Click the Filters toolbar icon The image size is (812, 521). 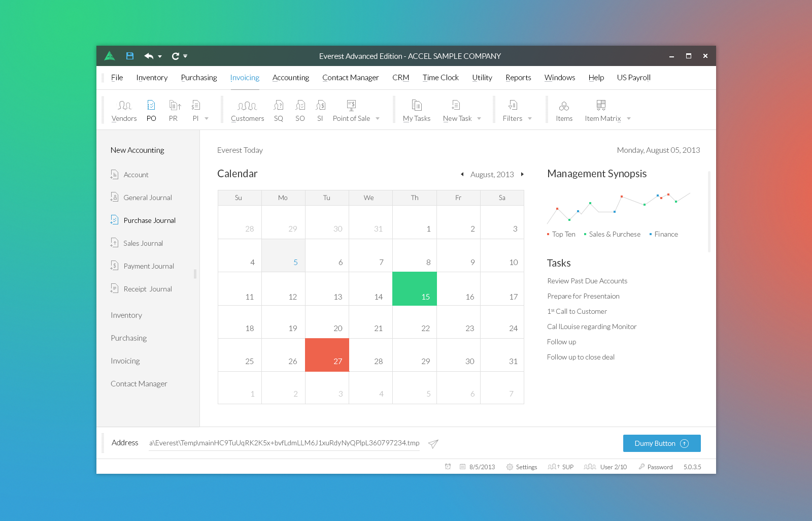click(513, 111)
